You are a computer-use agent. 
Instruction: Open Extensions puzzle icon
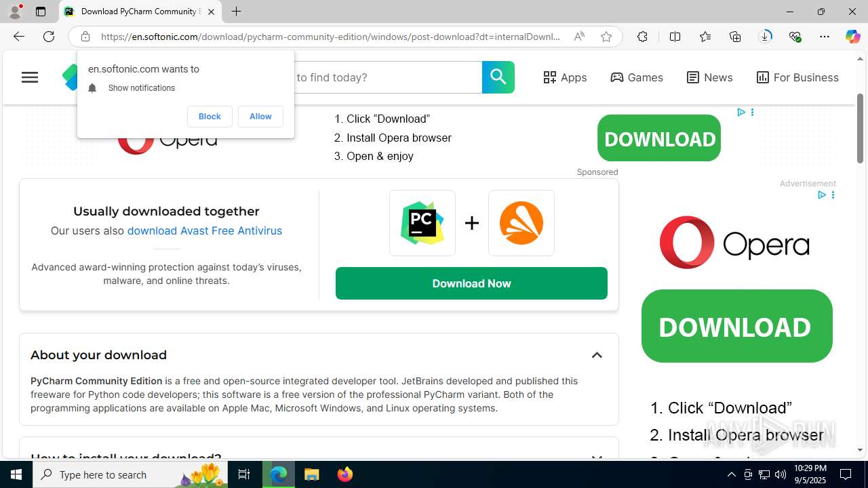(642, 37)
